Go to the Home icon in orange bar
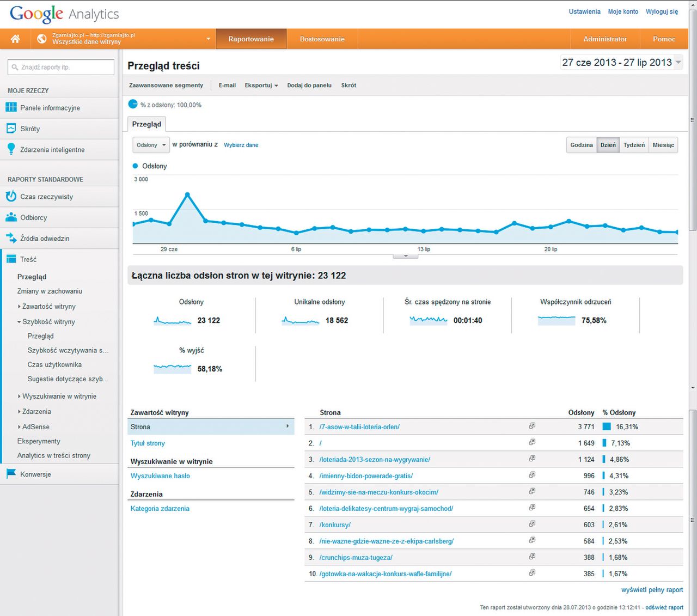This screenshot has height=616, width=697. click(15, 39)
